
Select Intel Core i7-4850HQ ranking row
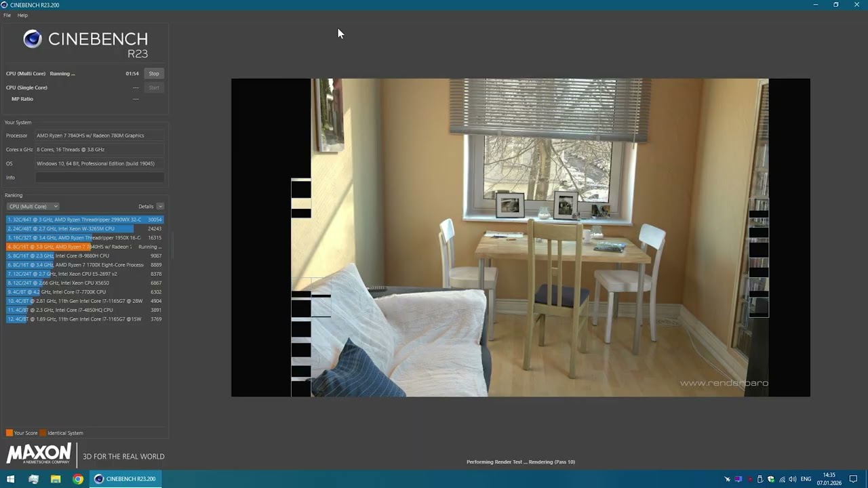[x=85, y=310]
